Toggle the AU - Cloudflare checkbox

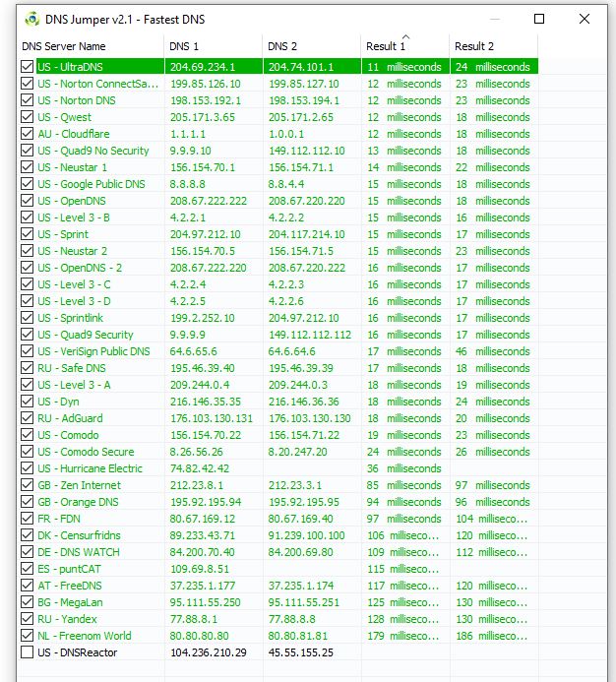[x=27, y=134]
